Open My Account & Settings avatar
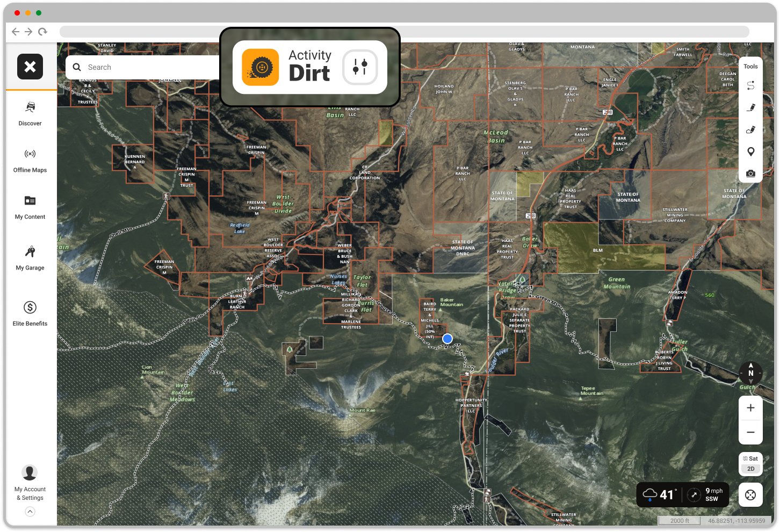 click(x=30, y=472)
